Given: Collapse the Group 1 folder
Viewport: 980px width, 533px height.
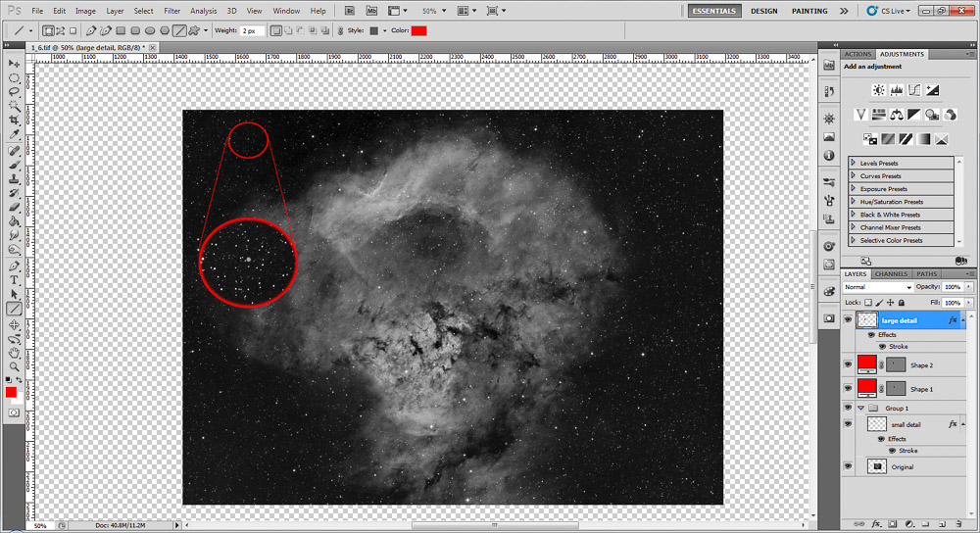Looking at the screenshot, I should click(x=861, y=408).
